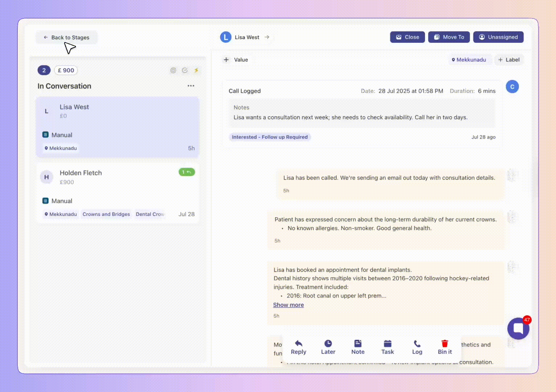Click the Jul 28 ago timestamp

coord(483,137)
